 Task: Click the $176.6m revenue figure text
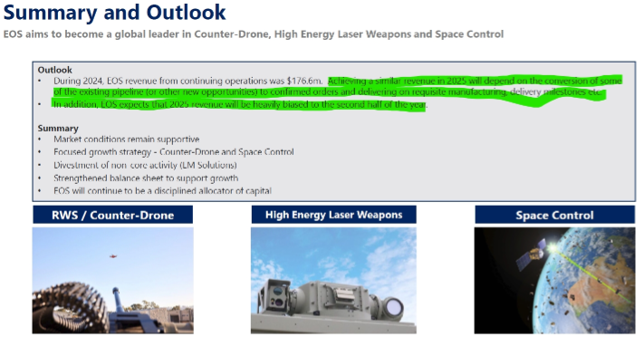(x=304, y=81)
